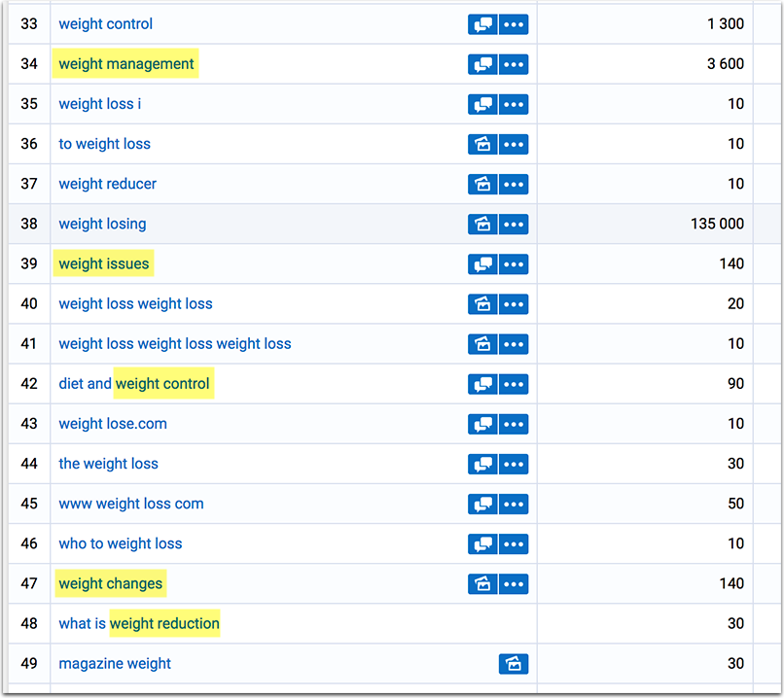Open the more options menu for weight losing
784x698 pixels.
click(x=514, y=224)
